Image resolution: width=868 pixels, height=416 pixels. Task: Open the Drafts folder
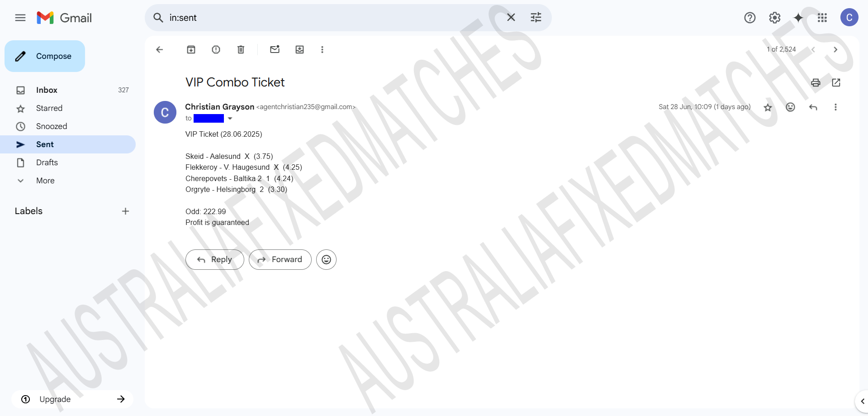tap(68, 163)
